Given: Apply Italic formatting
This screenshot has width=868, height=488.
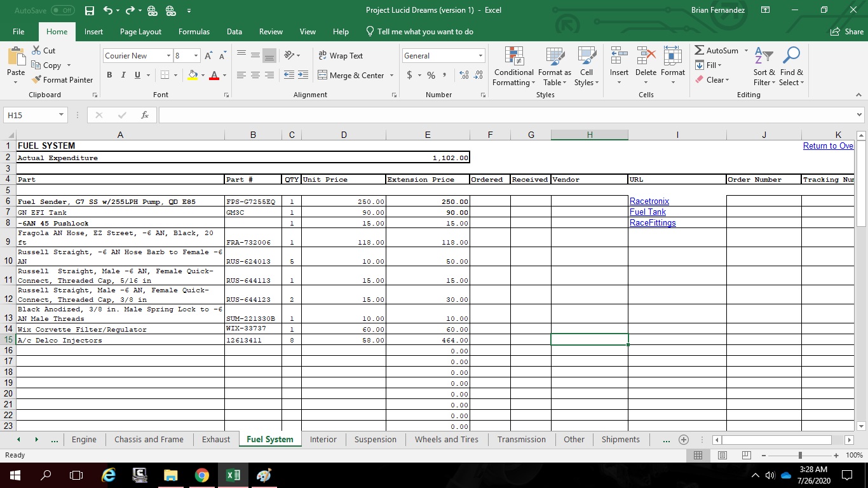Looking at the screenshot, I should coord(123,75).
